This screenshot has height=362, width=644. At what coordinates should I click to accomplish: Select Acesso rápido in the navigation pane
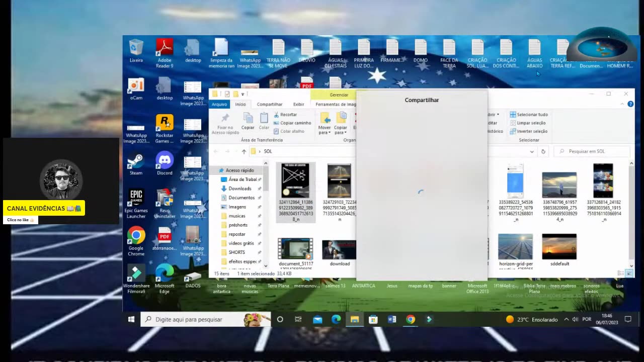coord(239,170)
